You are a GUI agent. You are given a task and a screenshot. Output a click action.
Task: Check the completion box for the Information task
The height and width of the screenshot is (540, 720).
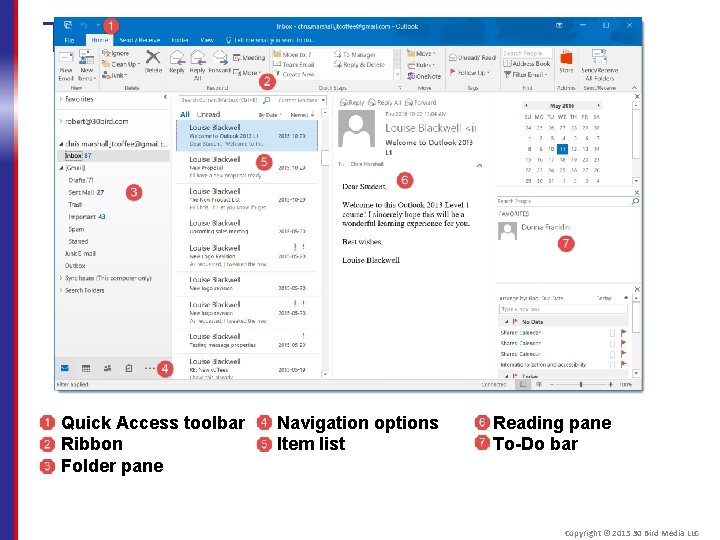[612, 365]
